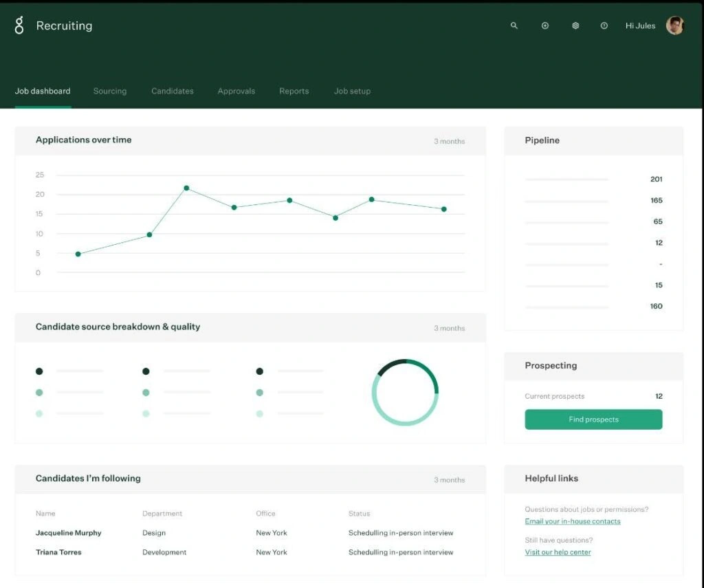This screenshot has height=588, width=704.
Task: Open the 3 months filter on source breakdown
Action: point(449,328)
